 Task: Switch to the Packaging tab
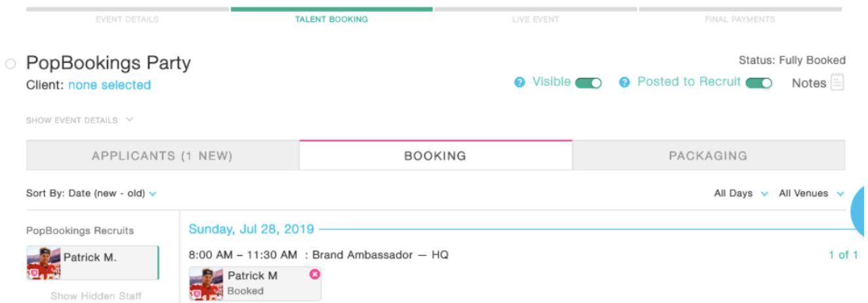pyautogui.click(x=708, y=156)
